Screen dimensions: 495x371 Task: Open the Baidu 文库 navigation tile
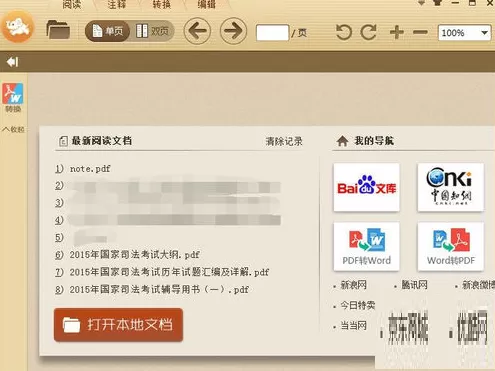tap(366, 187)
